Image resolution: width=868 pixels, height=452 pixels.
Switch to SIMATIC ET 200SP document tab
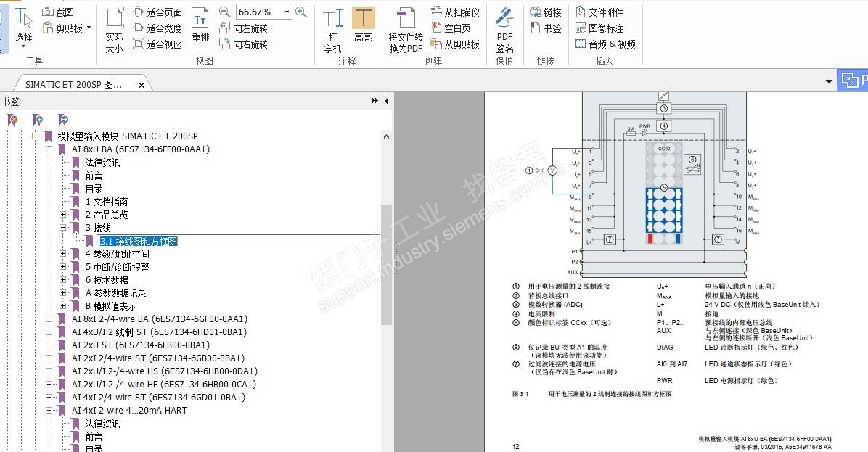[73, 85]
